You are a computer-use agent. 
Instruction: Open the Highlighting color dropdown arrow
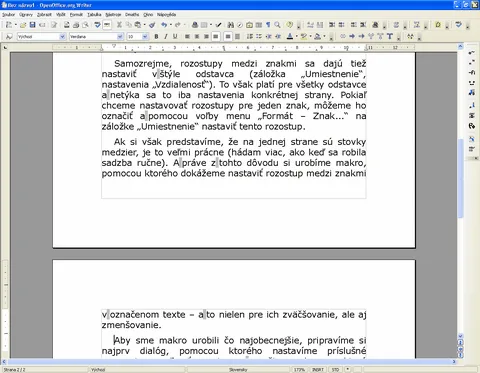310,37
